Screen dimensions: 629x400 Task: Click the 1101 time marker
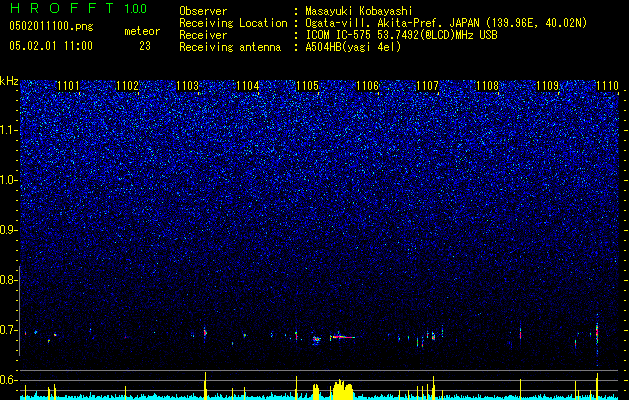[x=68, y=86]
